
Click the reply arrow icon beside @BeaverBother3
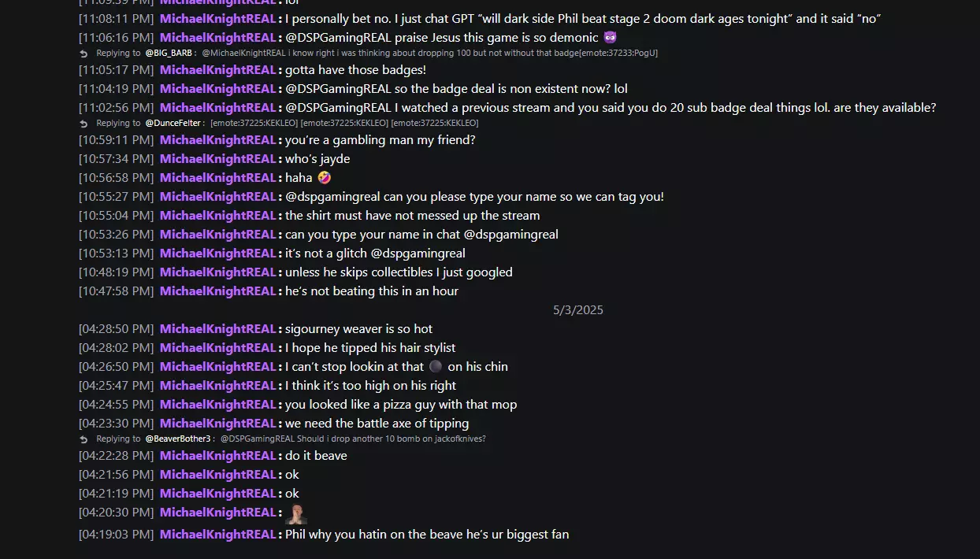(84, 439)
